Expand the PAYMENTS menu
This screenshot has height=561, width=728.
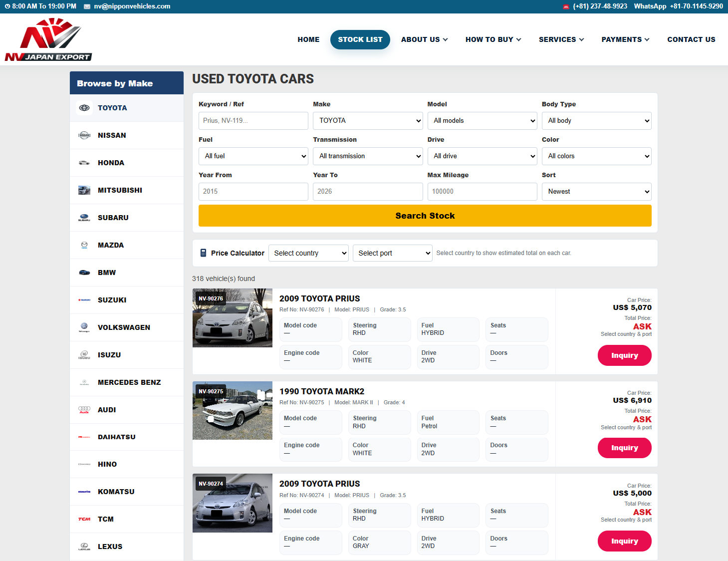pyautogui.click(x=626, y=39)
